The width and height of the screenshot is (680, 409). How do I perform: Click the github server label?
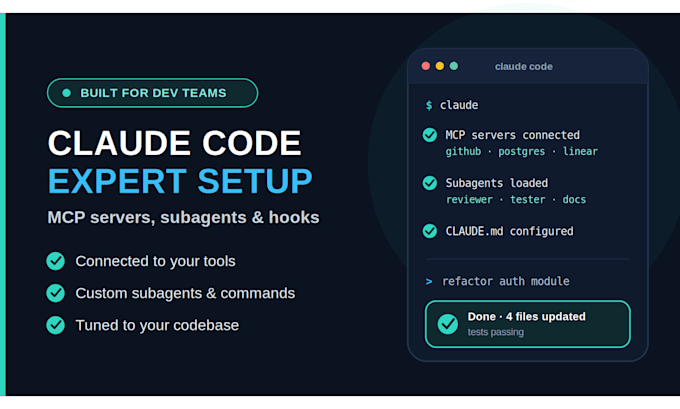coord(463,151)
